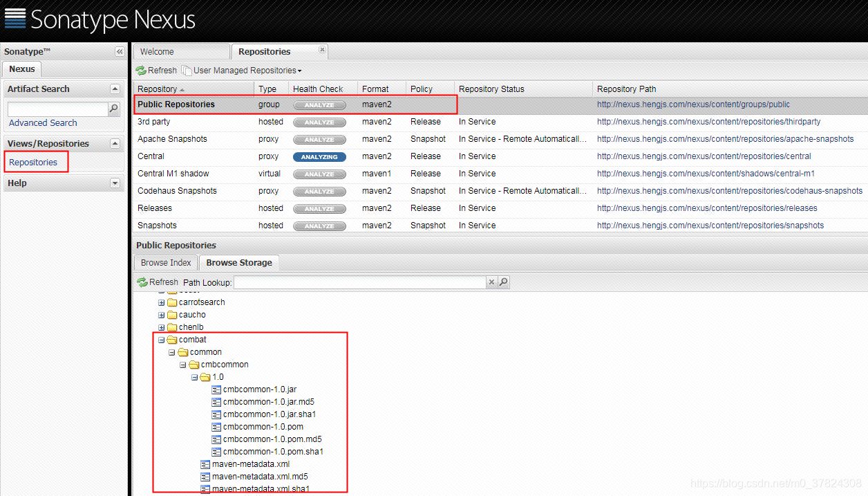Select the carrotsearch folder icon
Viewport: 868px width, 496px height.
(172, 302)
